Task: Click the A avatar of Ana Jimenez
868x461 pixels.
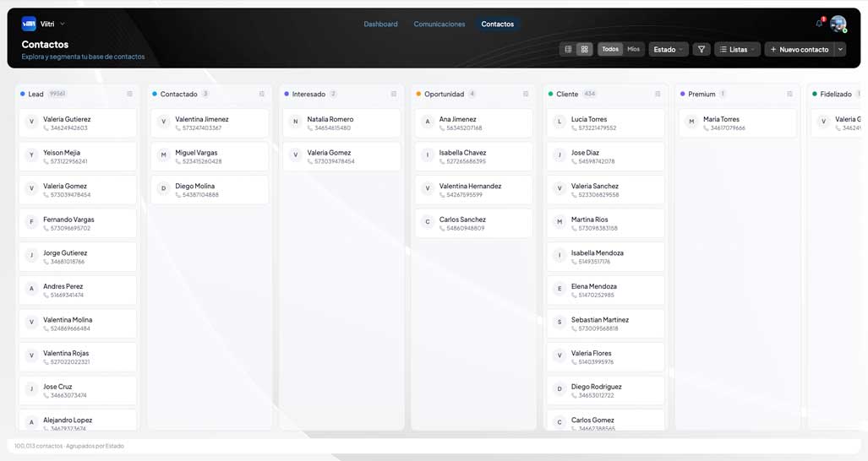Action: 428,121
